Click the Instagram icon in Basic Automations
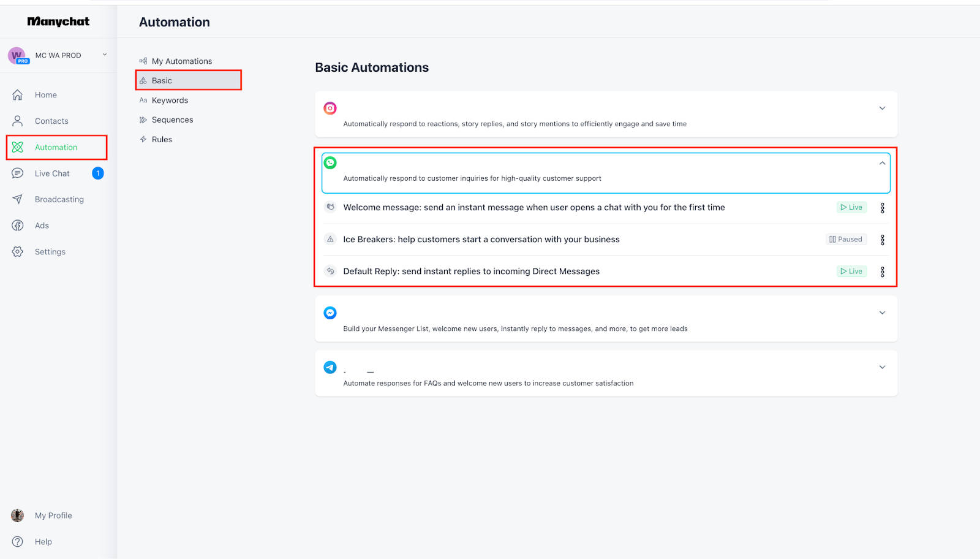Image resolution: width=980 pixels, height=559 pixels. coord(330,108)
